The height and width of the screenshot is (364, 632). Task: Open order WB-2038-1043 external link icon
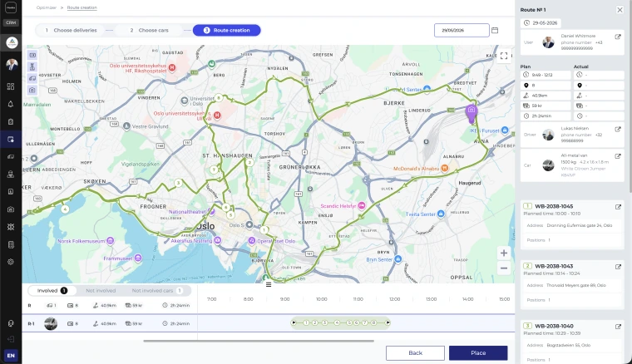618,267
